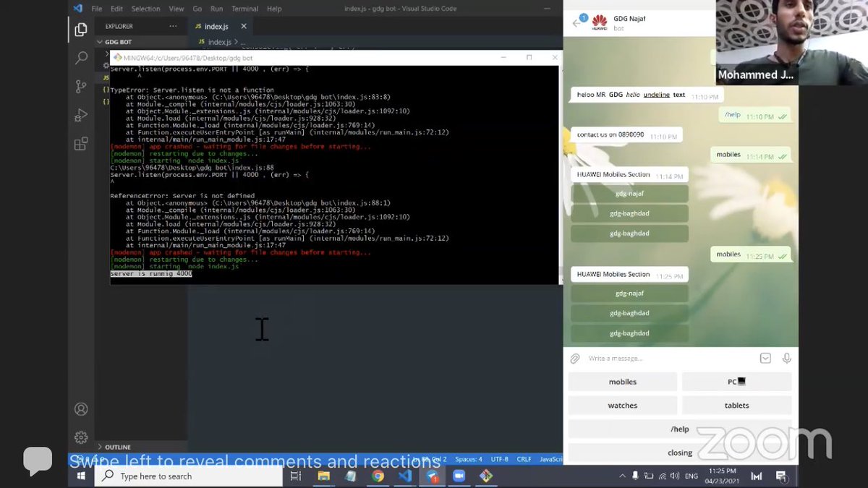Open the Help menu

pyautogui.click(x=274, y=9)
